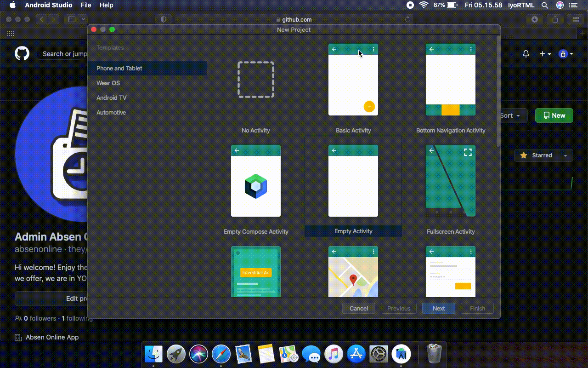Click the battery status indicator

(x=445, y=5)
